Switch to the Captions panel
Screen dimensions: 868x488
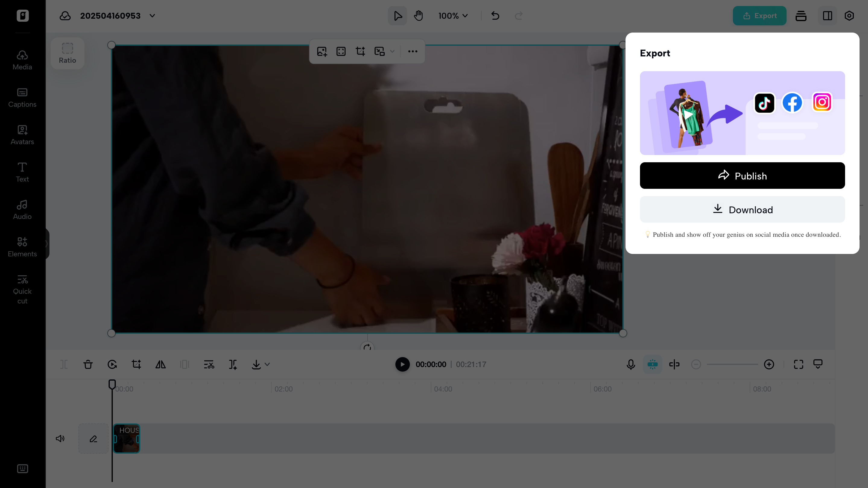(x=22, y=97)
